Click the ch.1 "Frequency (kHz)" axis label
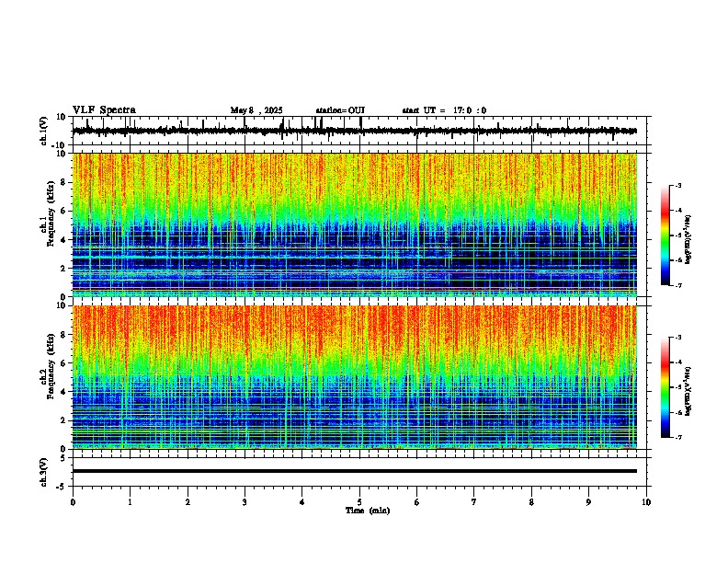The width and height of the screenshot is (728, 563). (51, 213)
